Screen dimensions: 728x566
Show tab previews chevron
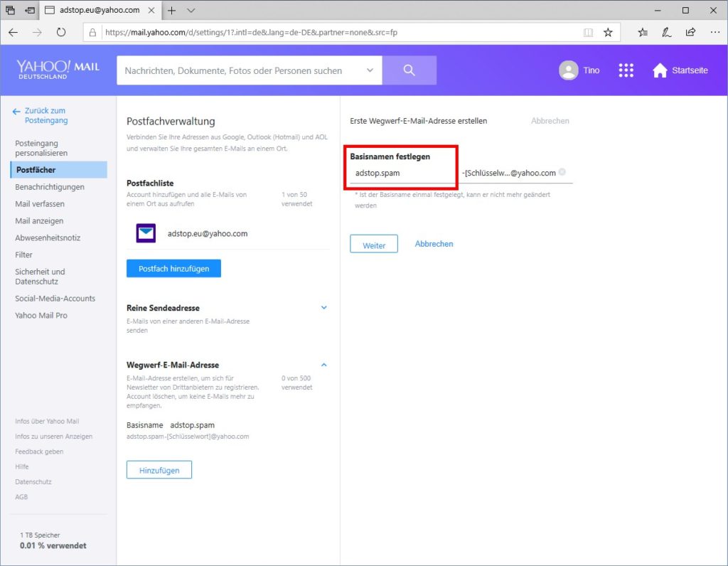[191, 10]
